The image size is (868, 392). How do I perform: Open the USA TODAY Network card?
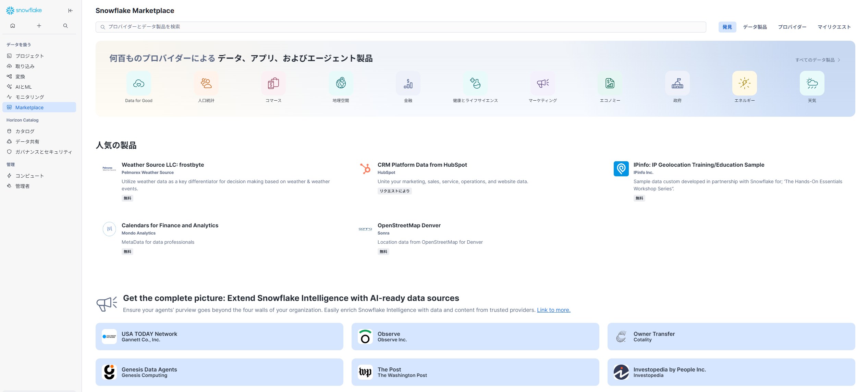(x=219, y=337)
